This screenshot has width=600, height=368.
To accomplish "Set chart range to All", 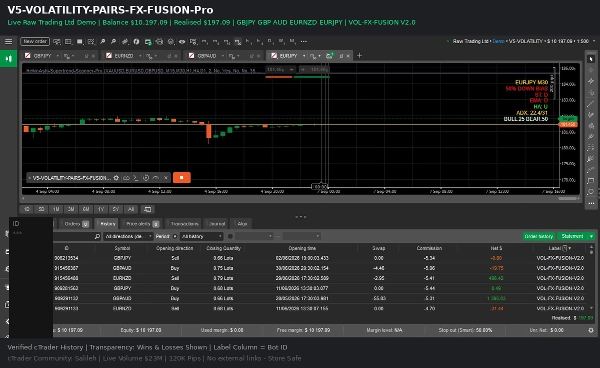I will point(131,209).
